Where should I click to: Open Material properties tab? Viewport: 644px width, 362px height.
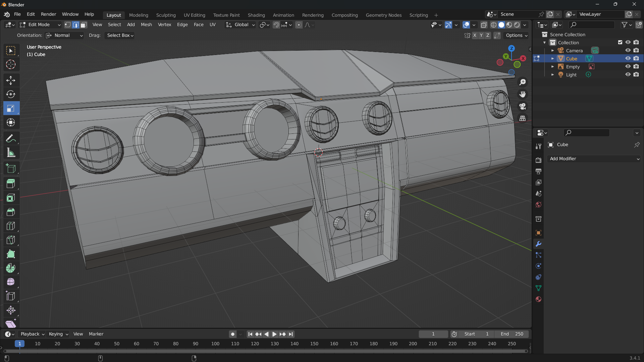pos(538,299)
